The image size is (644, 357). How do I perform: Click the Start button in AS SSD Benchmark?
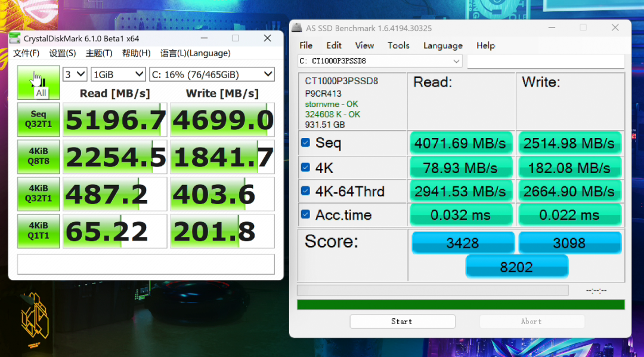coord(402,322)
